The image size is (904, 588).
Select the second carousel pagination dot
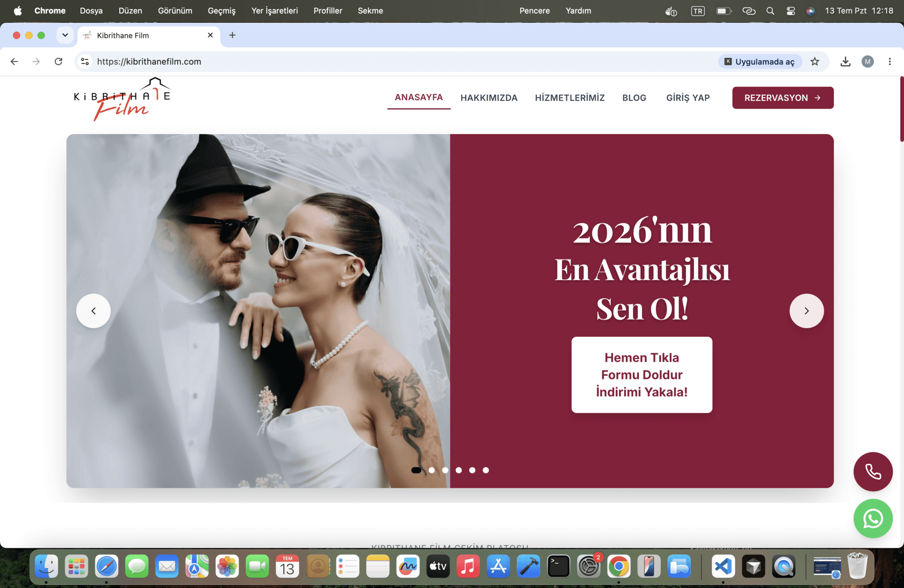coord(432,470)
